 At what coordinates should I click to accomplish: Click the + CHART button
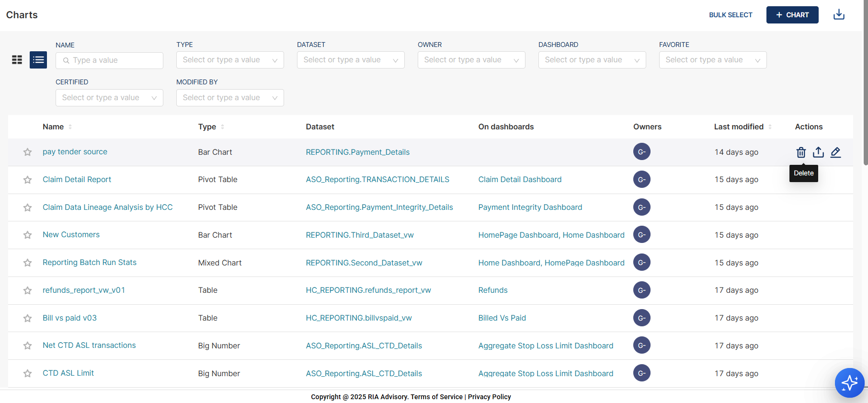792,15
